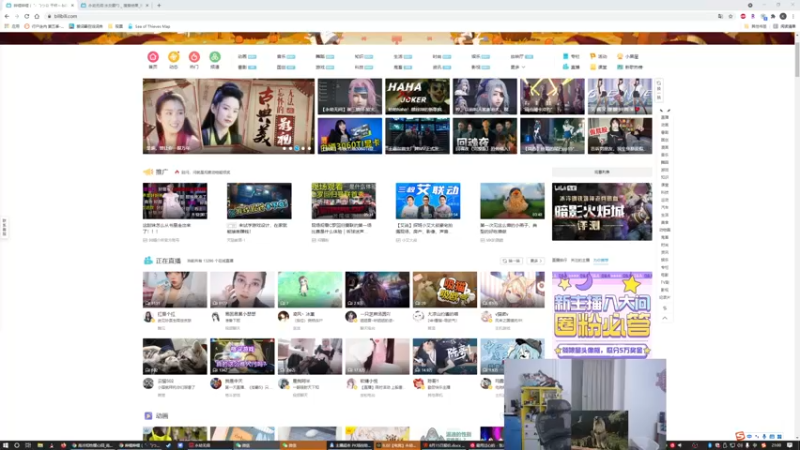800x450 pixels.
Task: Open the HAHA JOKER video thumbnail
Action: coord(417,96)
